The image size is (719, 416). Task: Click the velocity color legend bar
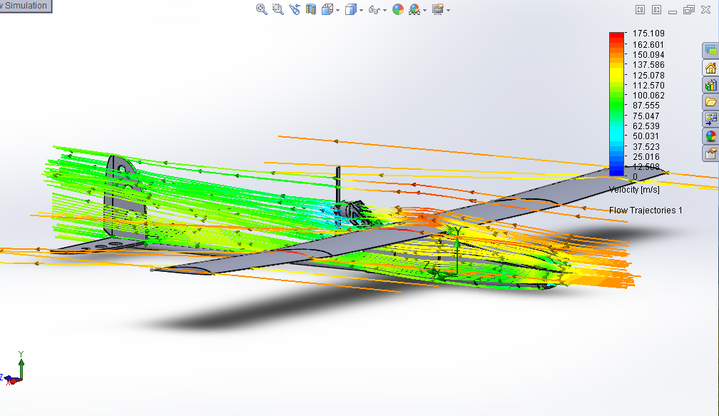point(617,98)
